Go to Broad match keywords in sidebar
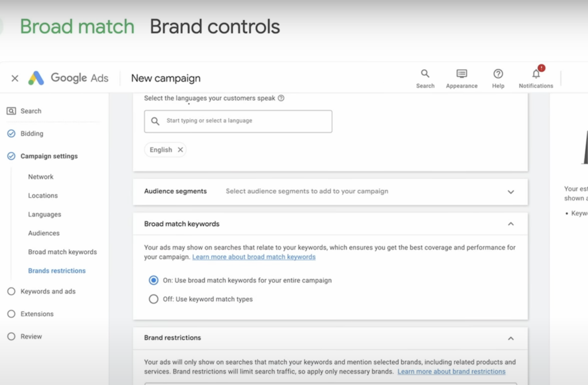This screenshot has width=588, height=385. pyautogui.click(x=62, y=251)
